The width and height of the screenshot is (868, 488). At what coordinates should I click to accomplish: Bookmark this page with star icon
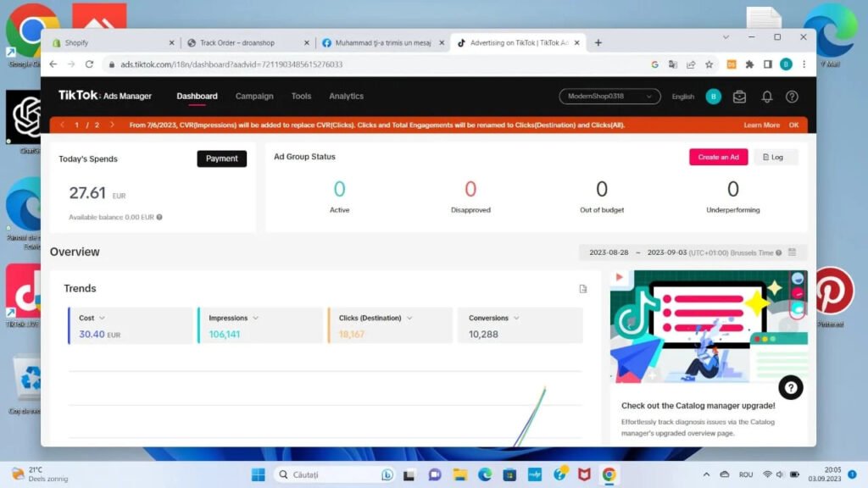coord(709,64)
